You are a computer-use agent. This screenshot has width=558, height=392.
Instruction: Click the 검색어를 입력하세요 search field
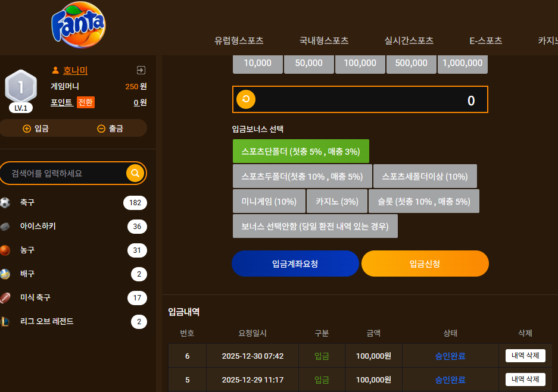[x=68, y=174]
